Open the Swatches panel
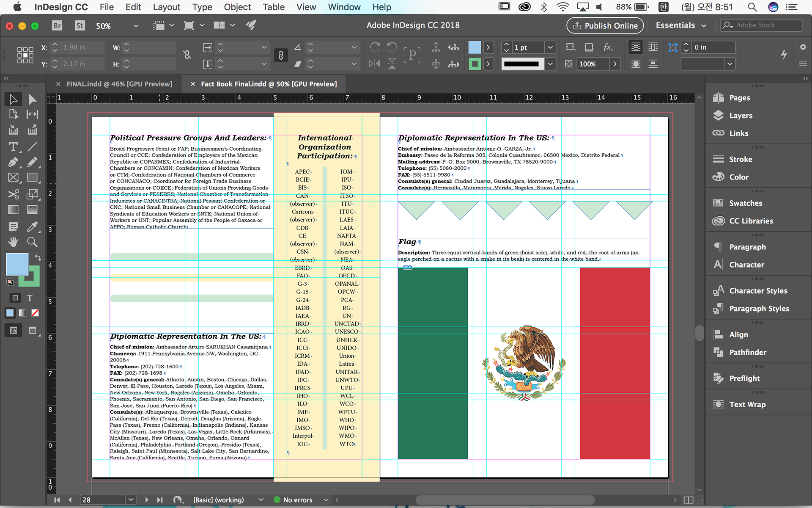Viewport: 812px width, 508px height. pyautogui.click(x=746, y=203)
